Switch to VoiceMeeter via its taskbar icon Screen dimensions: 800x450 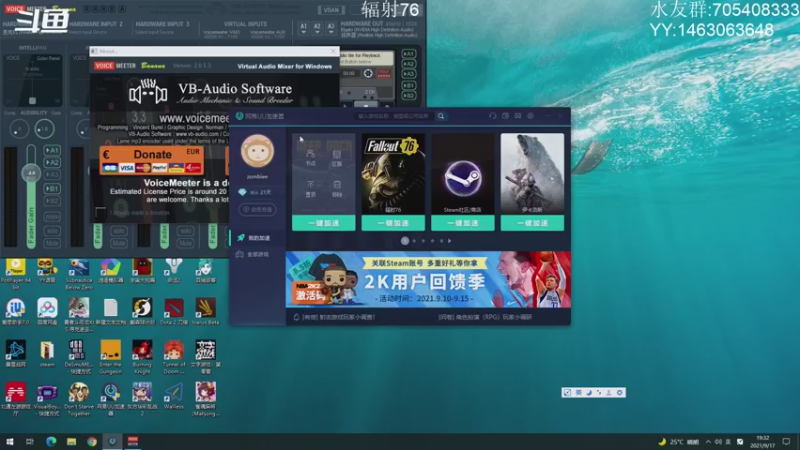[x=133, y=441]
